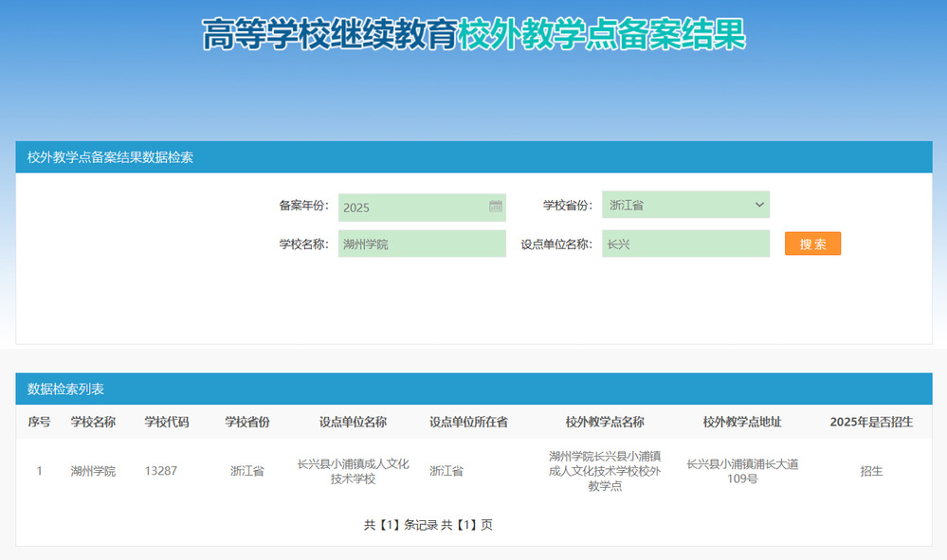The image size is (947, 560).
Task: Expand the 学校省份 dropdown showing 浙江省
Action: (x=684, y=205)
